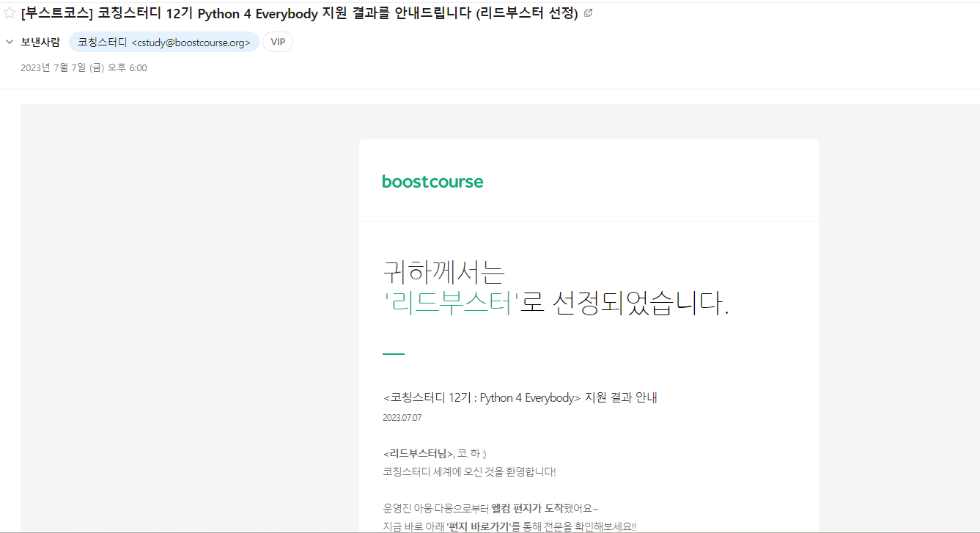Click the email subject title text

pyautogui.click(x=300, y=12)
